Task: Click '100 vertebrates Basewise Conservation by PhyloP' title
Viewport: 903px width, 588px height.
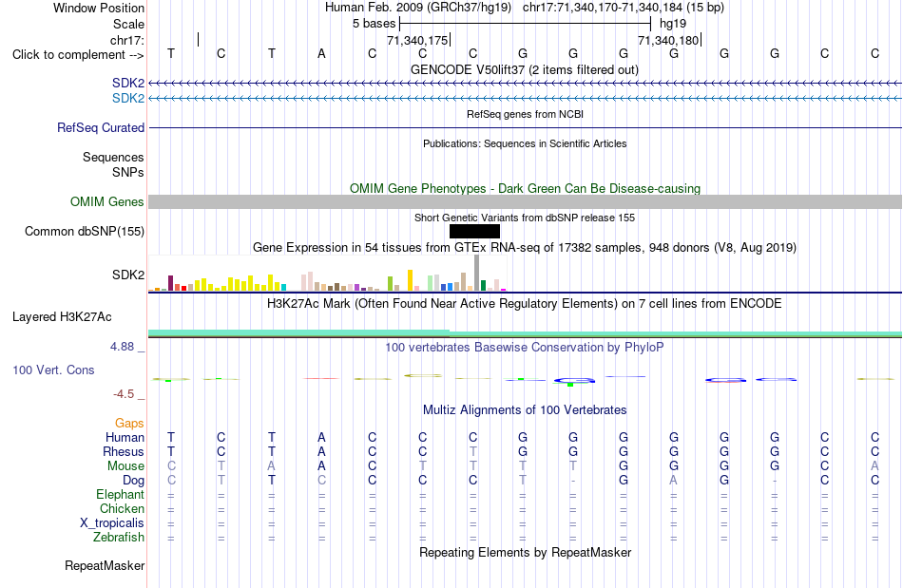Action: tap(524, 348)
